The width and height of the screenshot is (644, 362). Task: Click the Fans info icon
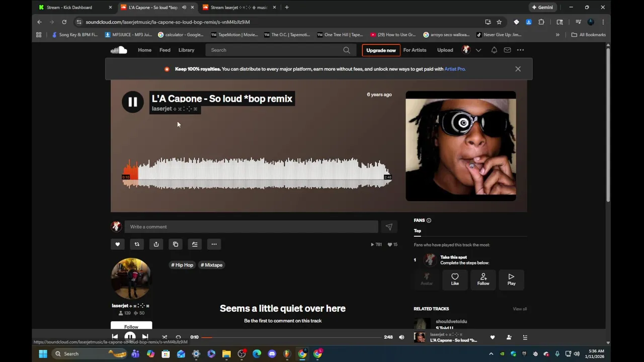(x=429, y=220)
